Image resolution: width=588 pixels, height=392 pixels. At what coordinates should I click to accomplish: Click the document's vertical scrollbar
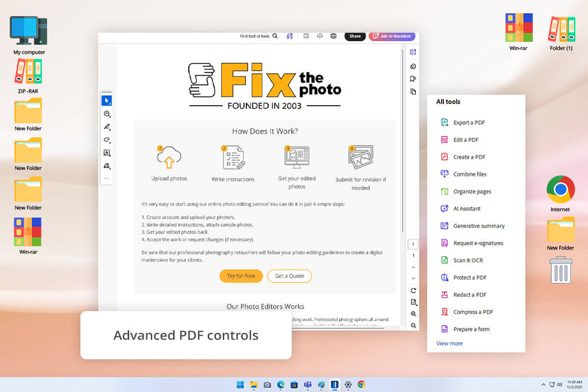coord(403,141)
